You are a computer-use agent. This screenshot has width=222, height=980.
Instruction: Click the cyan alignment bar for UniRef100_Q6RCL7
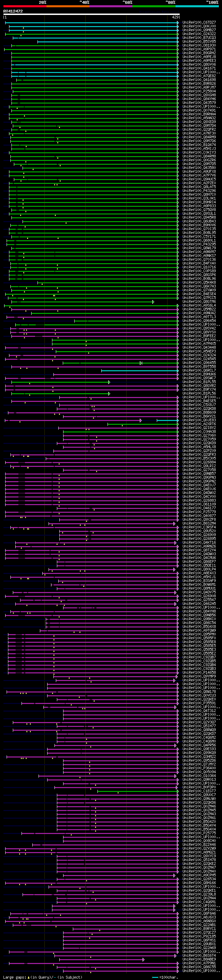140,371
